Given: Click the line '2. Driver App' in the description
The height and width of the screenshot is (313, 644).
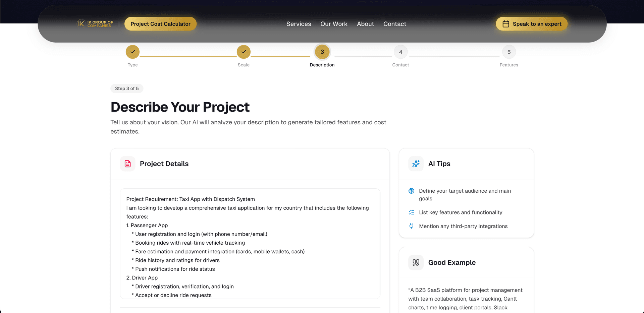Looking at the screenshot, I should 142,277.
